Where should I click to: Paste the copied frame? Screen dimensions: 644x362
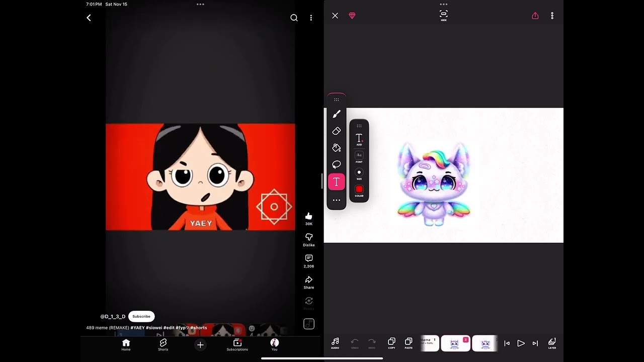tap(409, 343)
